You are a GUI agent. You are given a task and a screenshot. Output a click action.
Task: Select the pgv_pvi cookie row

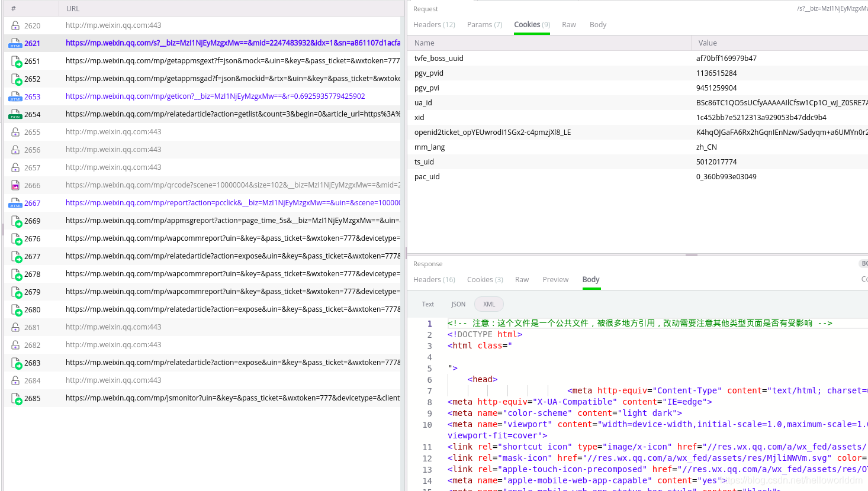(638, 88)
